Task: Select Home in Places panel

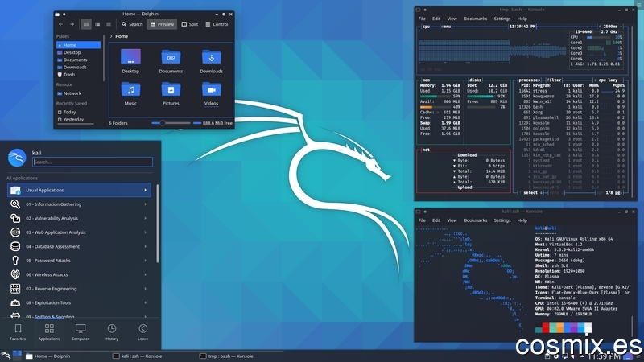Action: (78, 45)
